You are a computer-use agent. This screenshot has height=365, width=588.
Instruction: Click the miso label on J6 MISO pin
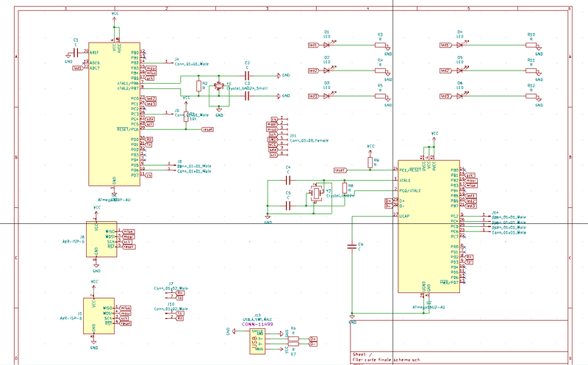(128, 231)
